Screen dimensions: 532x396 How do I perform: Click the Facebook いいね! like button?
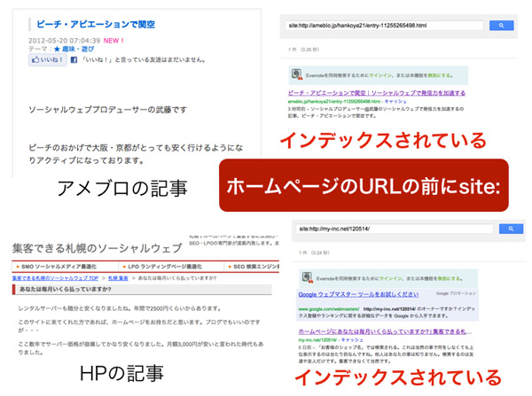(x=48, y=60)
